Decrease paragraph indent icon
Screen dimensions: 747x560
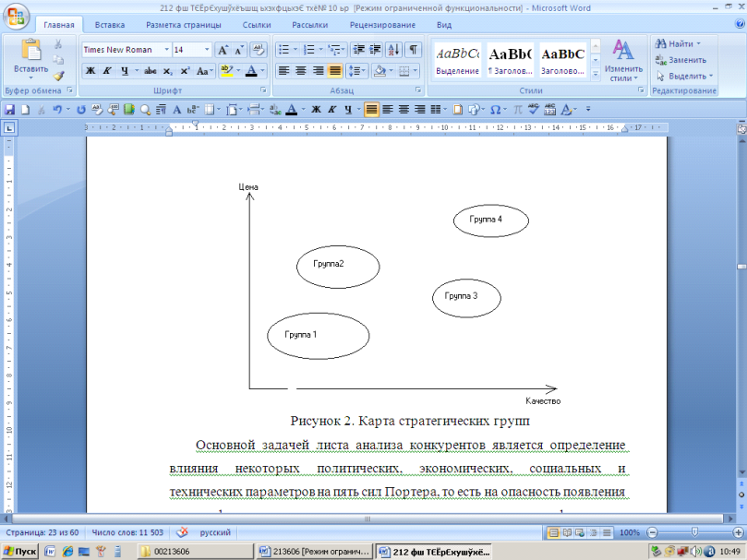(359, 50)
